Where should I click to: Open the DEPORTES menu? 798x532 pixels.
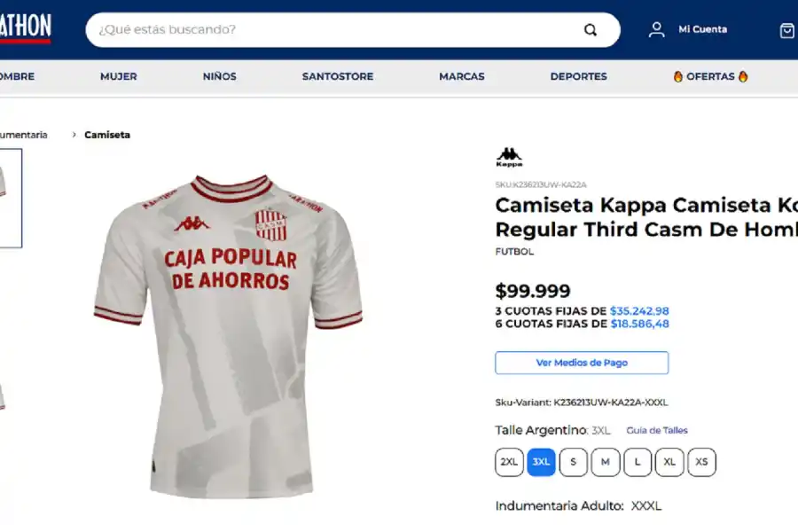pyautogui.click(x=578, y=76)
